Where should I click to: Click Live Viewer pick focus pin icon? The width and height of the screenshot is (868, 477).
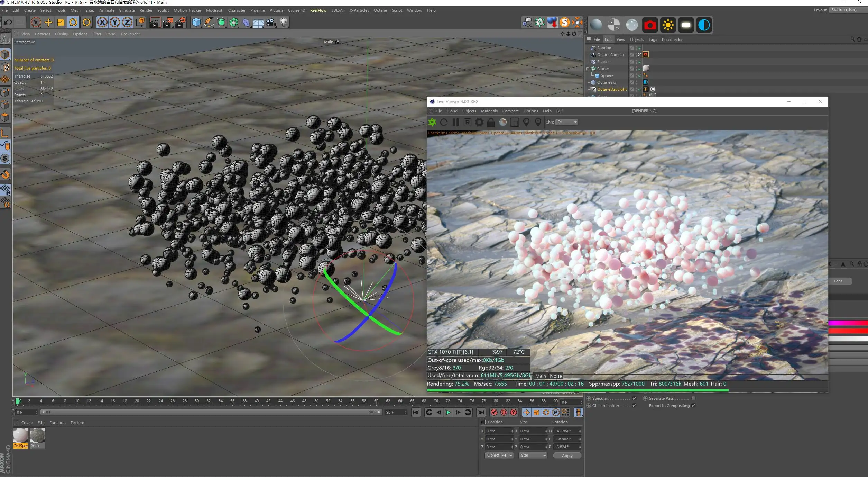pyautogui.click(x=526, y=122)
